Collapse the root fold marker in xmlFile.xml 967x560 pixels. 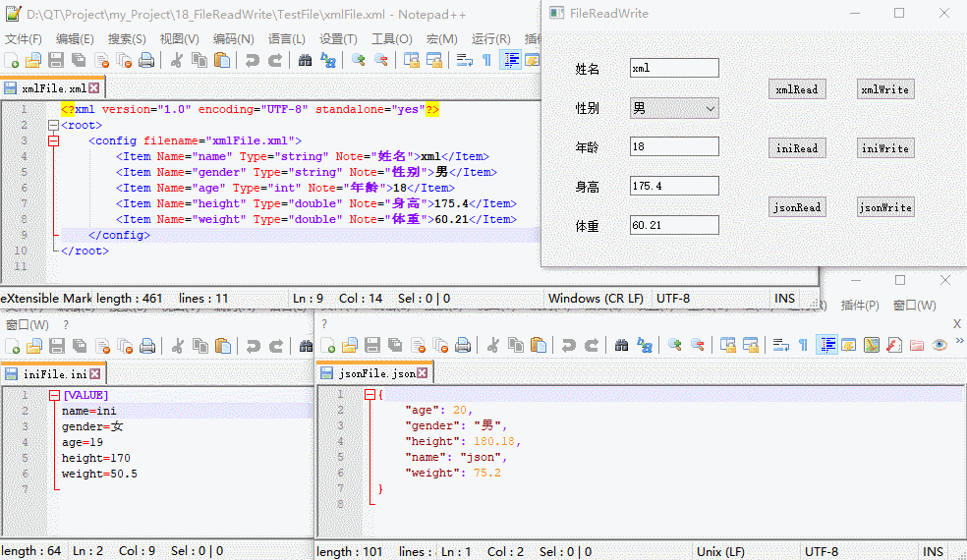click(54, 125)
